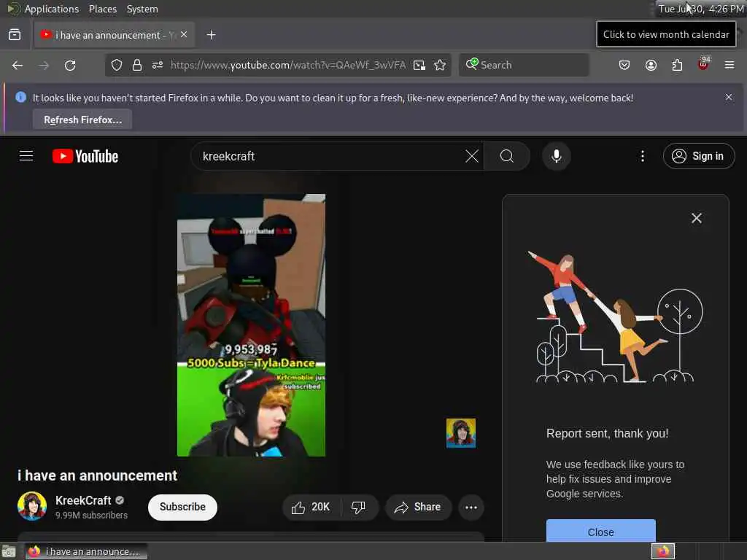Screen dimensions: 747x560
Task: Click the show desktop taskbar icon
Action: (x=9, y=551)
